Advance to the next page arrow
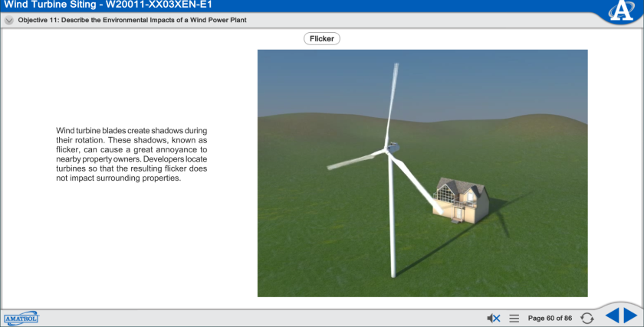The image size is (644, 327). pyautogui.click(x=630, y=316)
